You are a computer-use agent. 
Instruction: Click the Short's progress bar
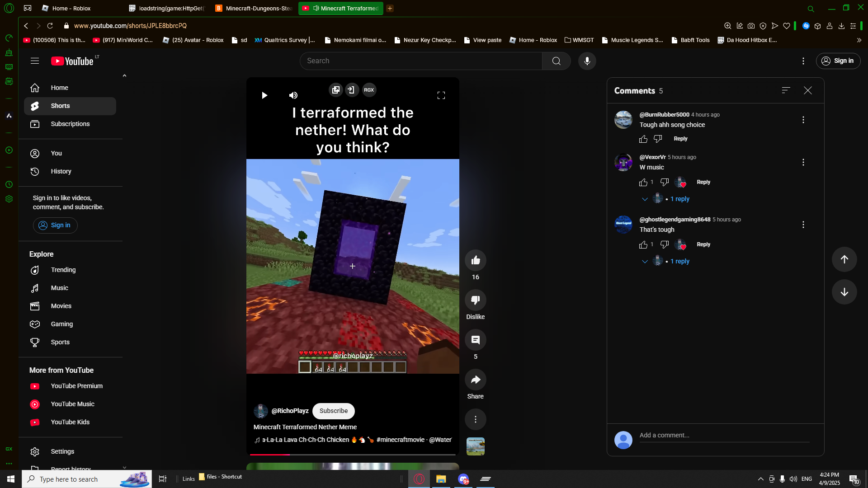(353, 455)
